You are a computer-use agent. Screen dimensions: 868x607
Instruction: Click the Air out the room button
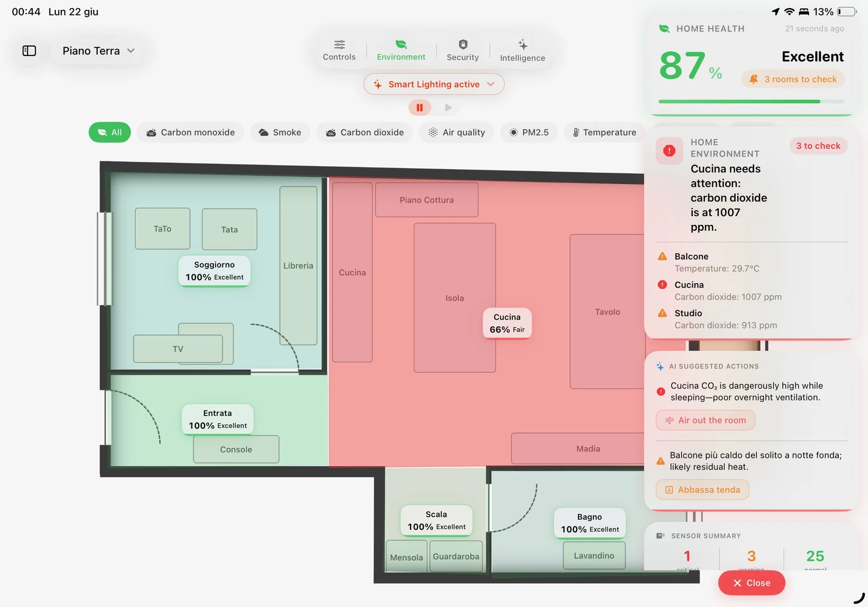pyautogui.click(x=705, y=420)
